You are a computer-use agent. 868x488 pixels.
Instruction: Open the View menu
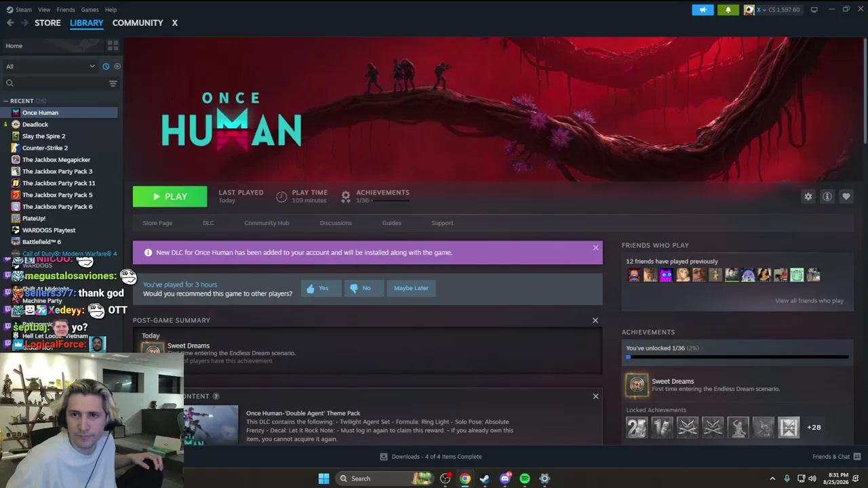pos(44,9)
